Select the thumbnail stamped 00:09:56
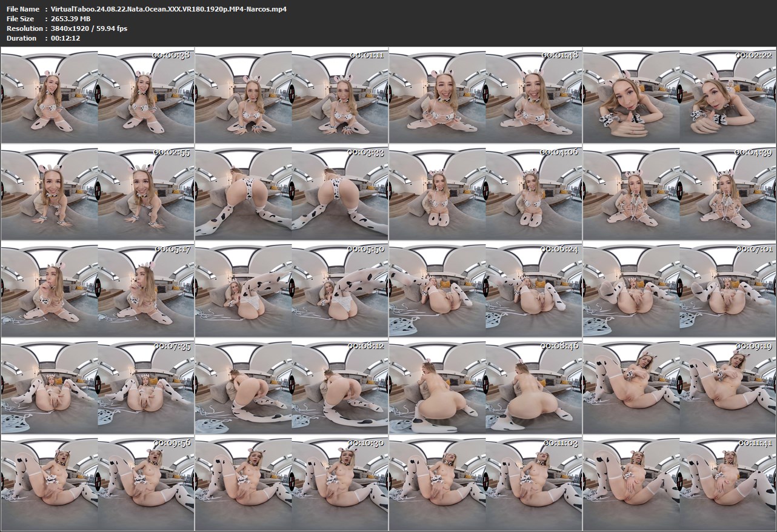Image resolution: width=777 pixels, height=532 pixels. [98, 483]
